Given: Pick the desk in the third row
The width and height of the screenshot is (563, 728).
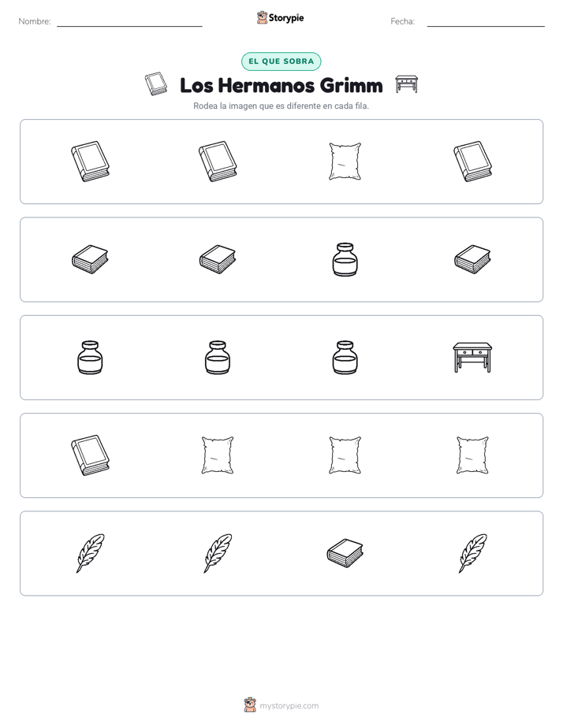Looking at the screenshot, I should coord(472,358).
